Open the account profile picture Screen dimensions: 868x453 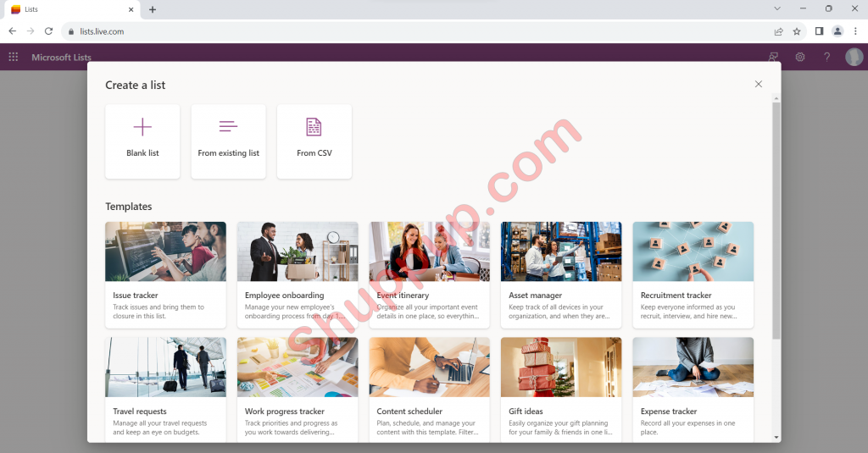854,57
